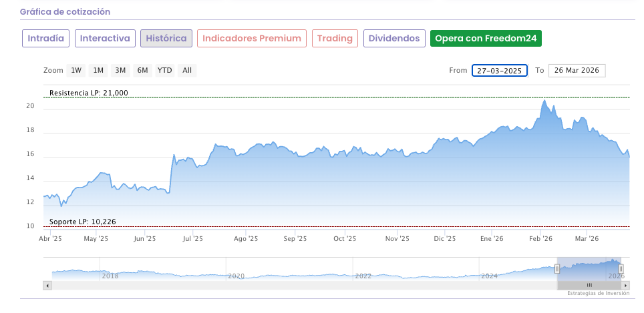This screenshot has width=644, height=313.
Task: Switch to the Interactiva tab
Action: point(105,39)
